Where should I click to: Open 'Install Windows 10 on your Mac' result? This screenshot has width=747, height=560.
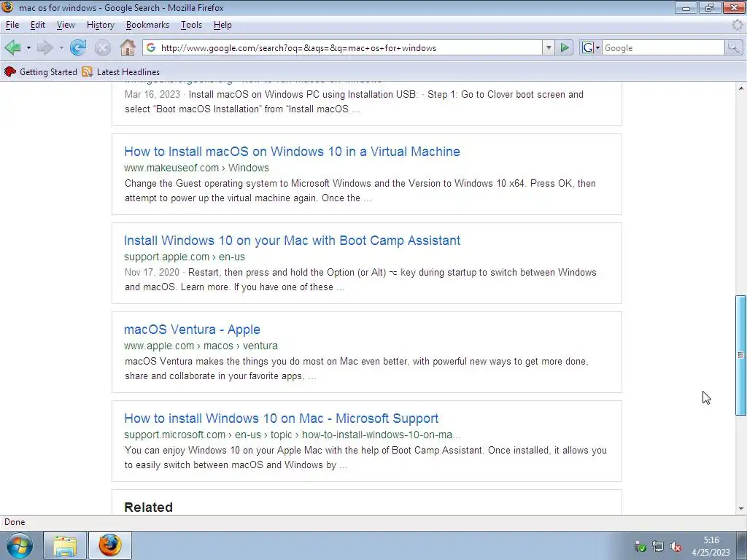click(292, 241)
